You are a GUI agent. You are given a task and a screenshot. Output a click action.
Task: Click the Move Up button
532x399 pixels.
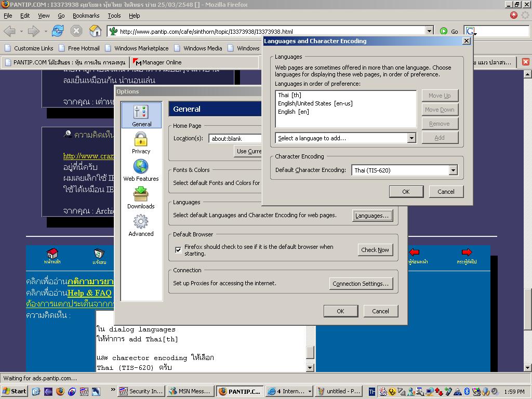440,96
